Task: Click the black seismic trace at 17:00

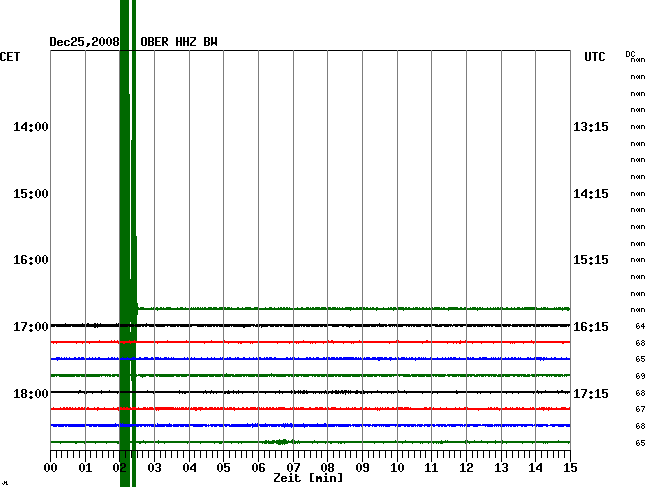Action: 310,325
